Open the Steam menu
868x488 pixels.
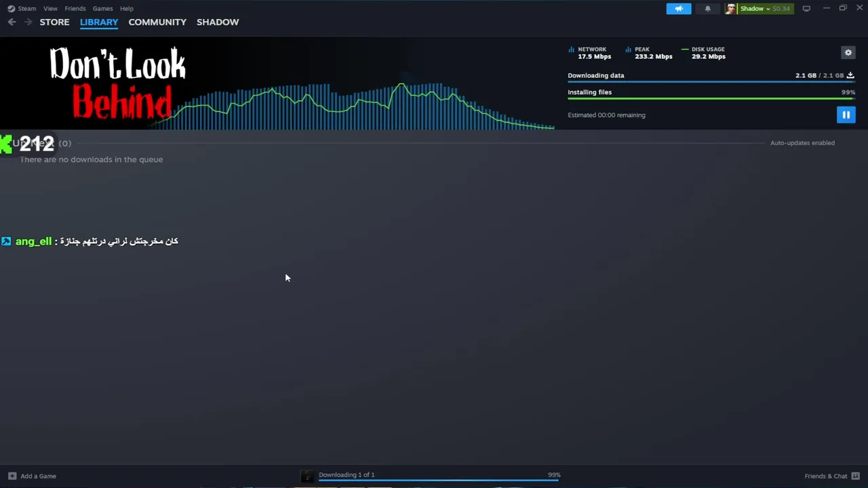point(27,9)
